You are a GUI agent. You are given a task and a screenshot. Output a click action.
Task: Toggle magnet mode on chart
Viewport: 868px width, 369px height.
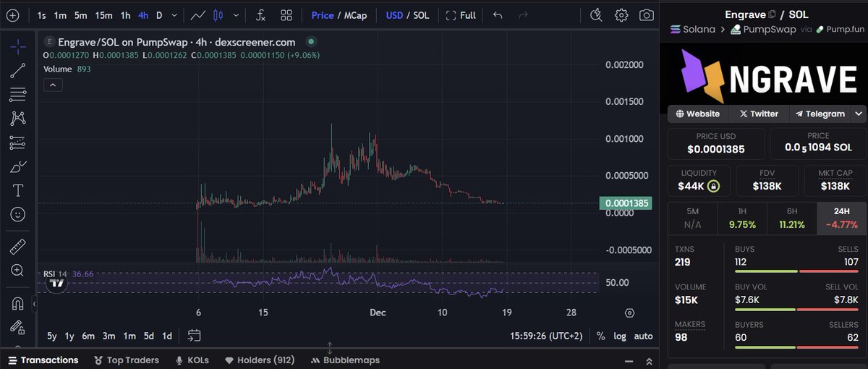pyautogui.click(x=18, y=302)
